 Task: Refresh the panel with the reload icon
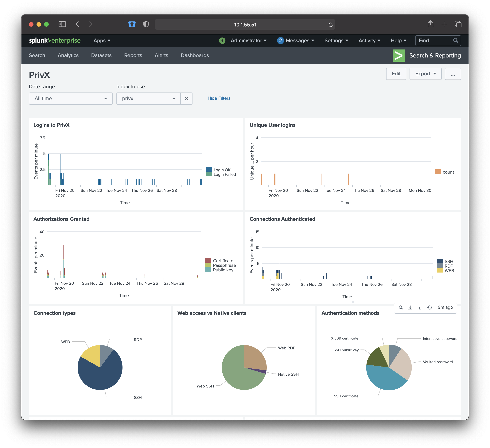pyautogui.click(x=429, y=307)
